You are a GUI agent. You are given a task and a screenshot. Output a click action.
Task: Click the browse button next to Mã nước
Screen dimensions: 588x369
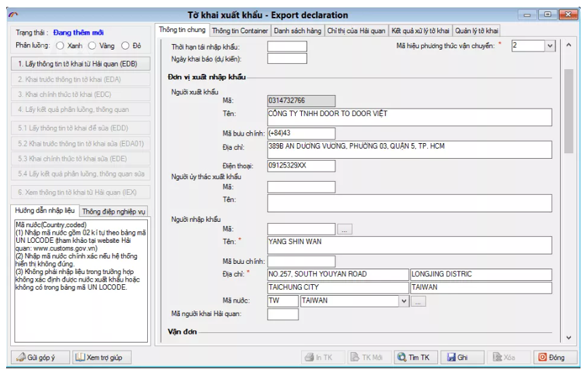tap(418, 301)
